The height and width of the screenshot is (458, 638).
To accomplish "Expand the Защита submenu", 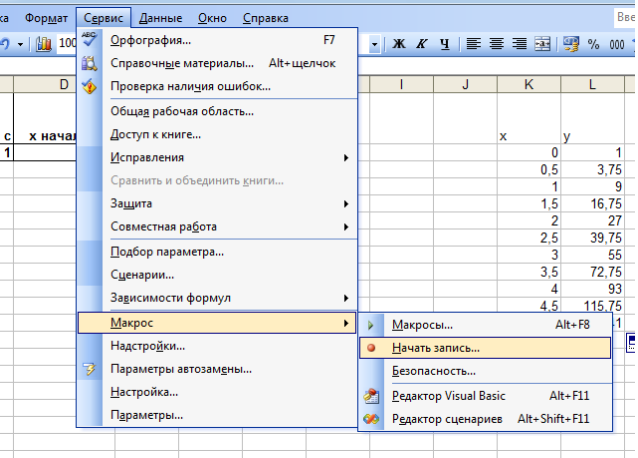I will click(346, 203).
